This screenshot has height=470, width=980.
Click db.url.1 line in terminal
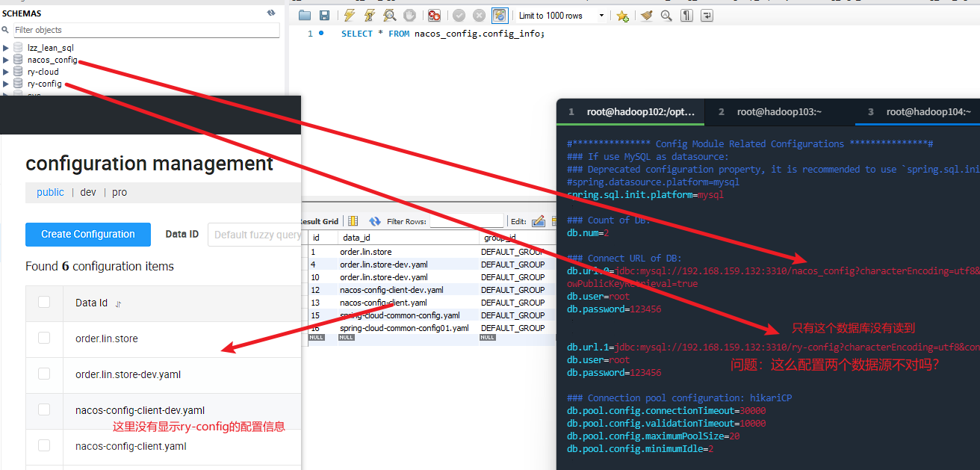[x=773, y=347]
